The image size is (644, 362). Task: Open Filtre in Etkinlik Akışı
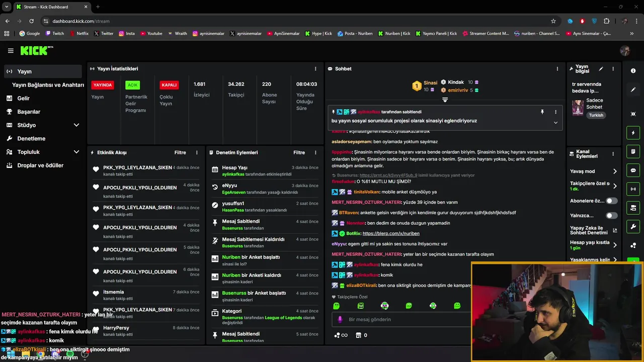(x=180, y=152)
